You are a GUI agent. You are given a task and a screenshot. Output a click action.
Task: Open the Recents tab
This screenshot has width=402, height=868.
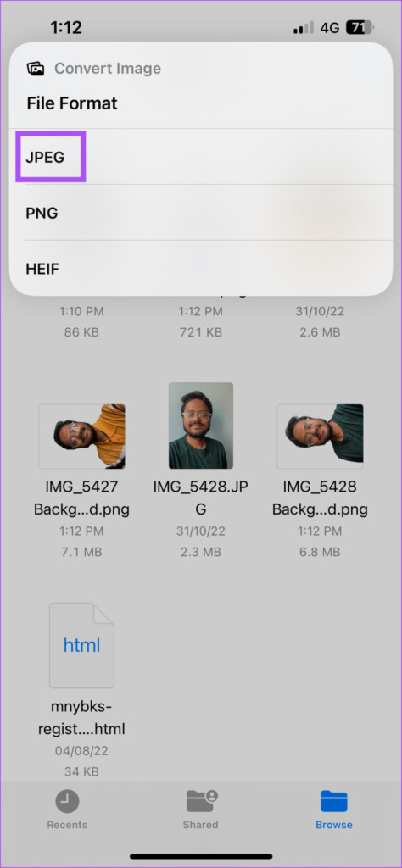[x=67, y=810]
